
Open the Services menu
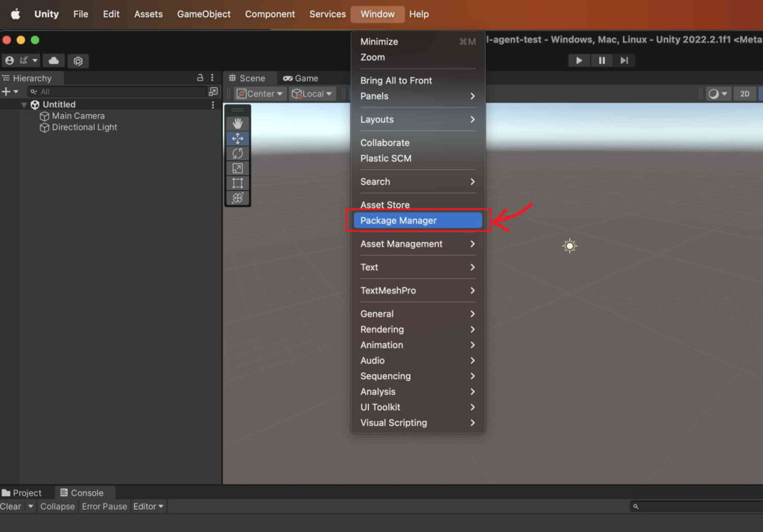328,14
